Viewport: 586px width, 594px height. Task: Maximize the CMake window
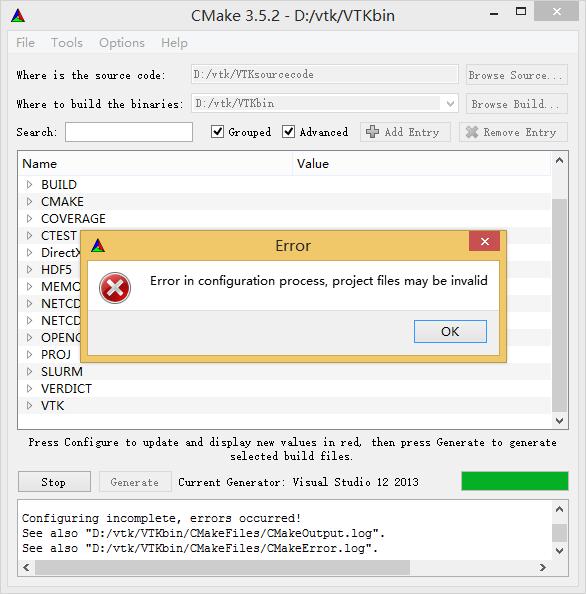coord(521,11)
